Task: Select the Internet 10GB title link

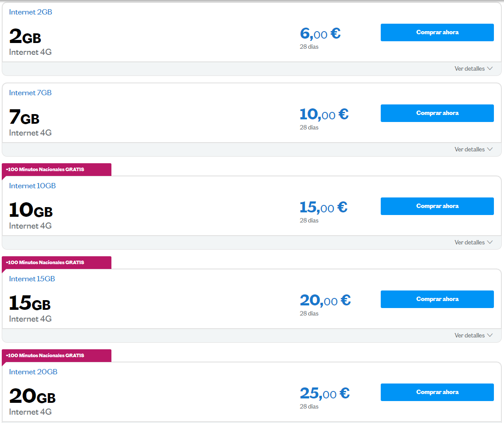Action: click(x=32, y=186)
